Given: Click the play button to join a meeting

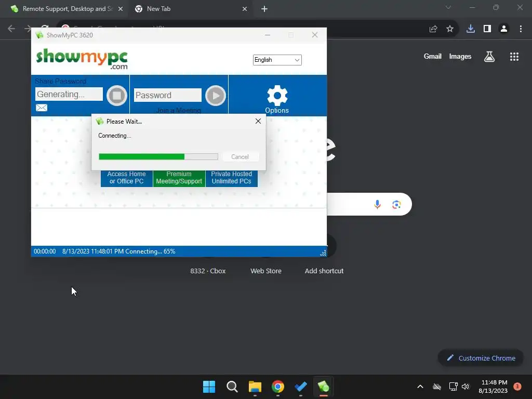Looking at the screenshot, I should (x=216, y=96).
